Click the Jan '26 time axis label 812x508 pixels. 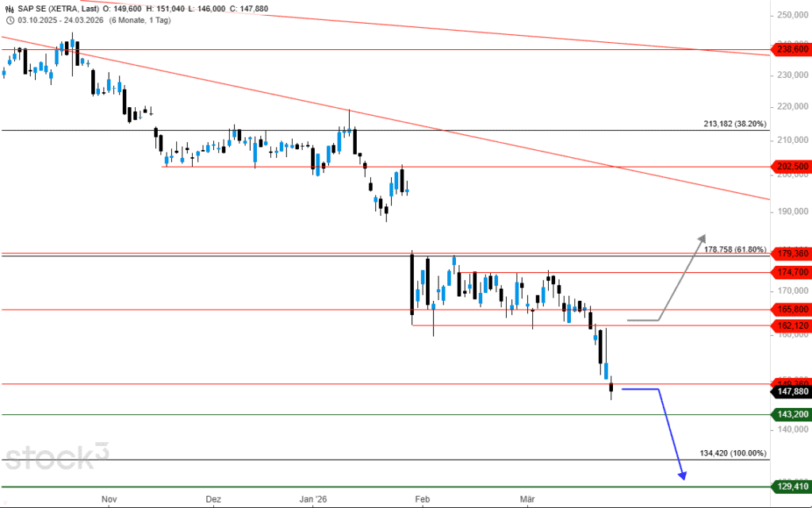313,499
